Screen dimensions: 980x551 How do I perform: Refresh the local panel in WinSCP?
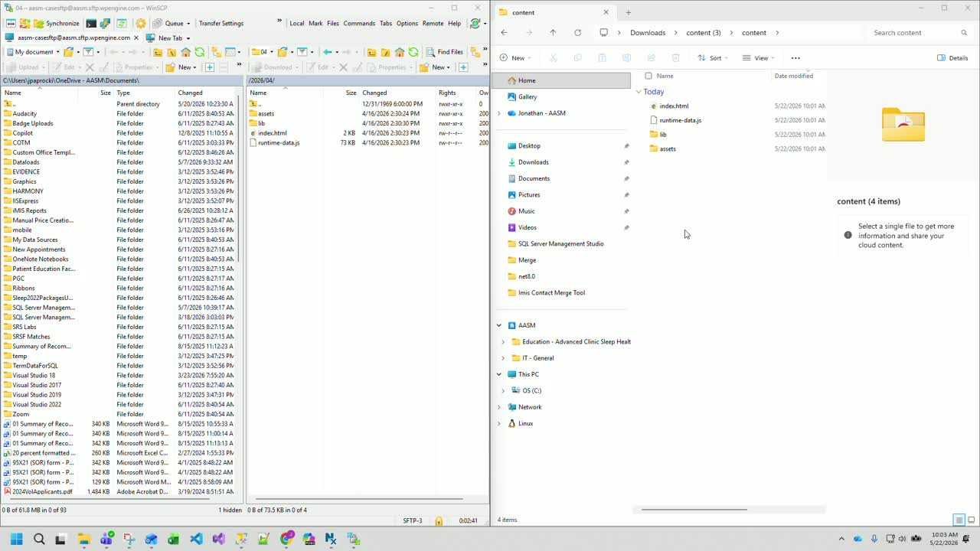199,52
